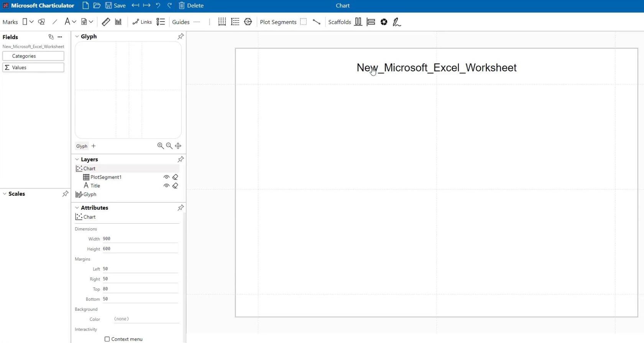Screen dimensions: 644x343
Task: Collapse the Layers panel
Action: pyautogui.click(x=77, y=159)
